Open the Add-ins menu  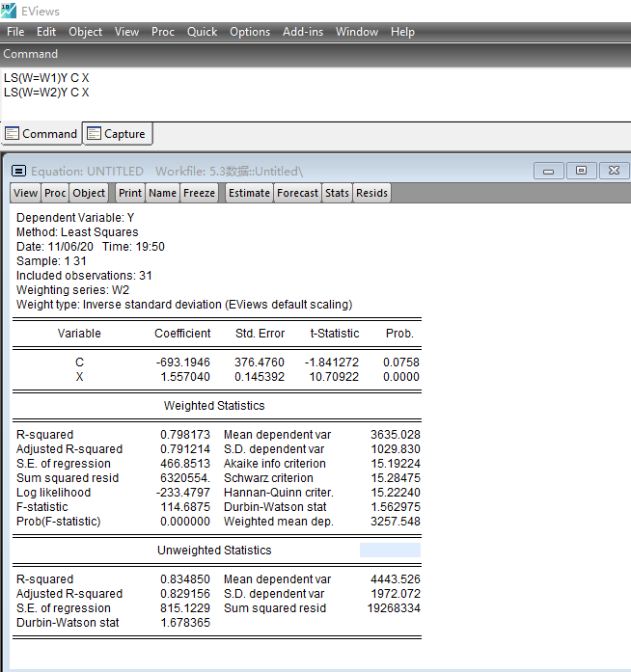[x=303, y=32]
